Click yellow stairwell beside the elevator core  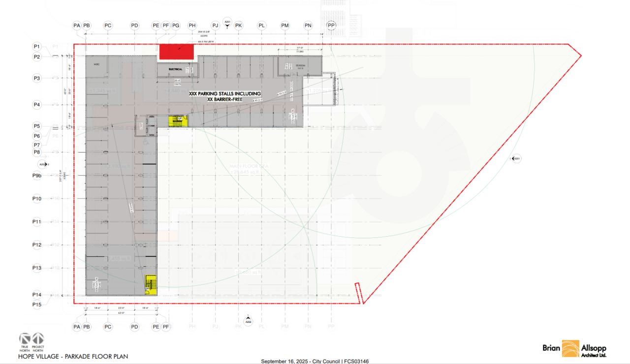coord(175,121)
